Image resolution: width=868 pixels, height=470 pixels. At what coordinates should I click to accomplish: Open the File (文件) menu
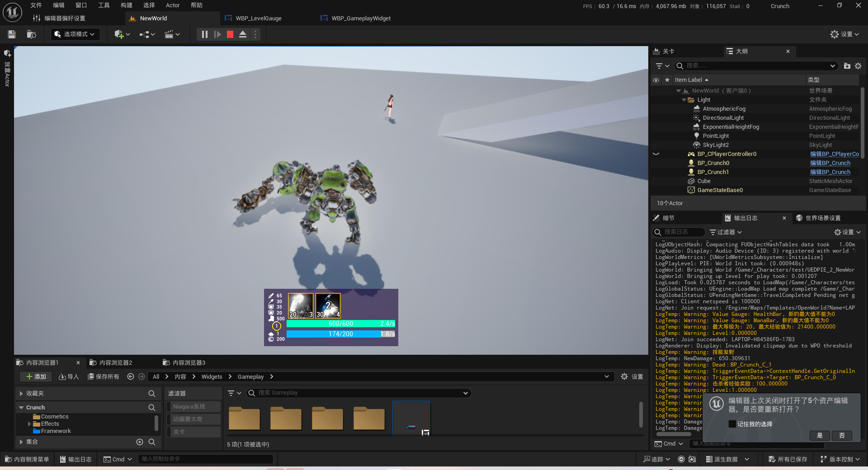pyautogui.click(x=36, y=5)
